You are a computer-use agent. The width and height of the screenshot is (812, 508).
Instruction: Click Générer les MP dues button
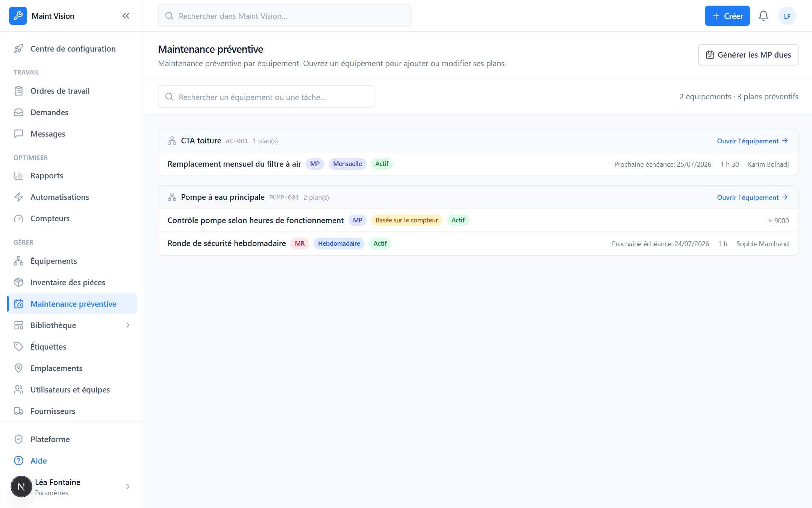748,55
